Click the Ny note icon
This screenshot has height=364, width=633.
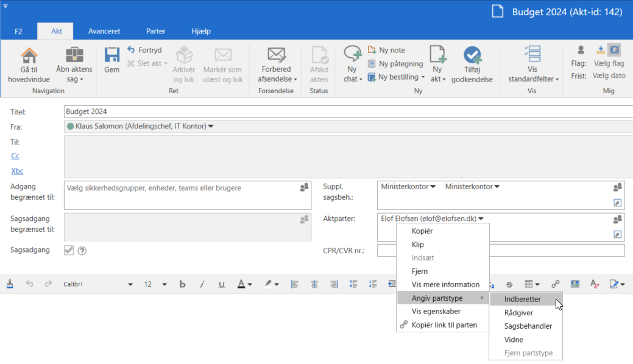tap(372, 50)
